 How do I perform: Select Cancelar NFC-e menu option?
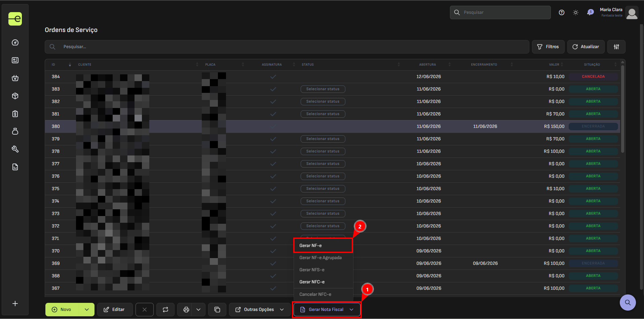[324, 294]
